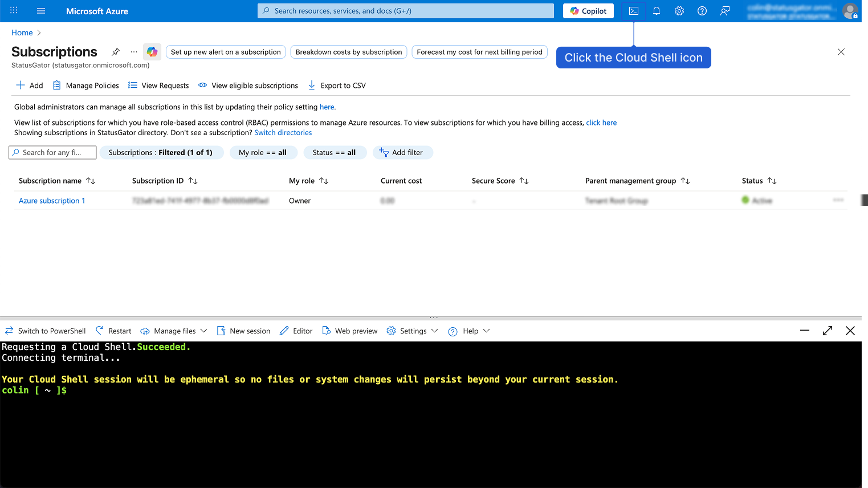Click the Cloud Shell icon in header
This screenshot has height=488, width=868.
(634, 11)
